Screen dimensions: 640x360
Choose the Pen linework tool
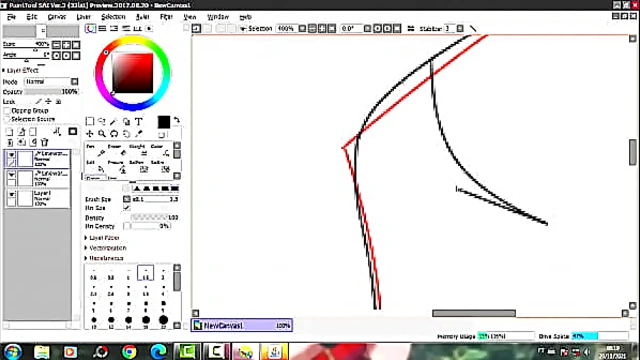point(96,150)
